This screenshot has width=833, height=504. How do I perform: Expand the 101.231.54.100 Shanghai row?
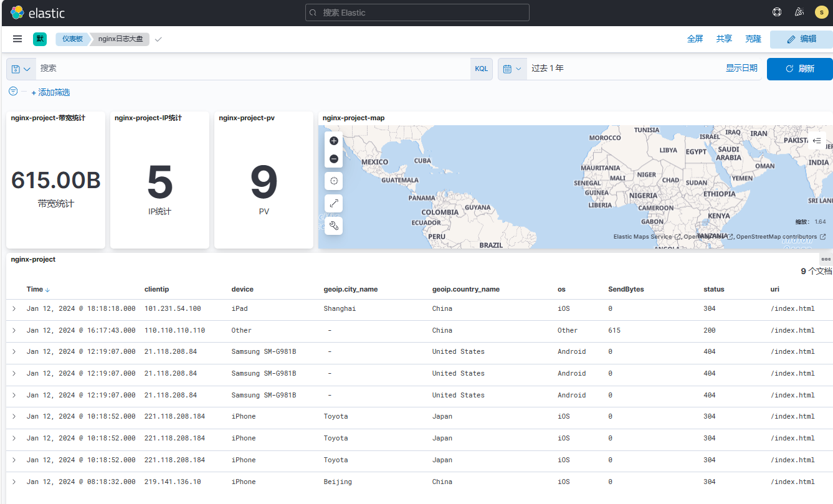[x=14, y=308]
